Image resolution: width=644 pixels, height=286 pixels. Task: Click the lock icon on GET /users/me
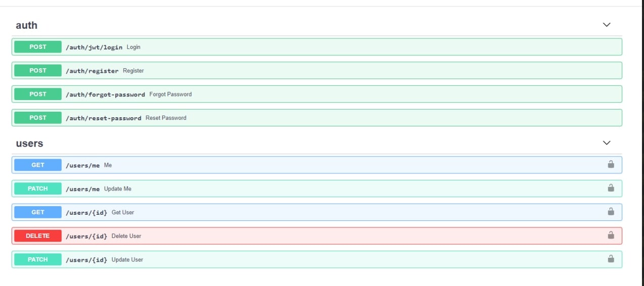pos(611,164)
